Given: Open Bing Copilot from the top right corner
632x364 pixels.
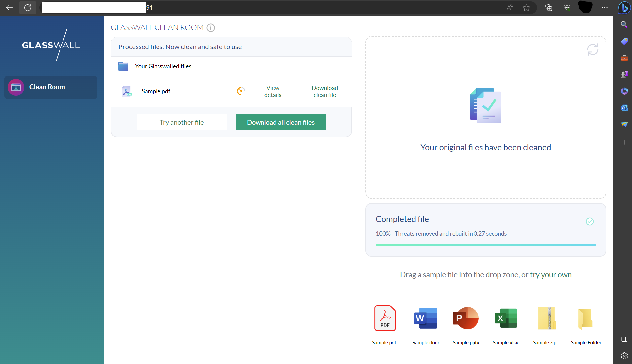Looking at the screenshot, I should coord(624,8).
